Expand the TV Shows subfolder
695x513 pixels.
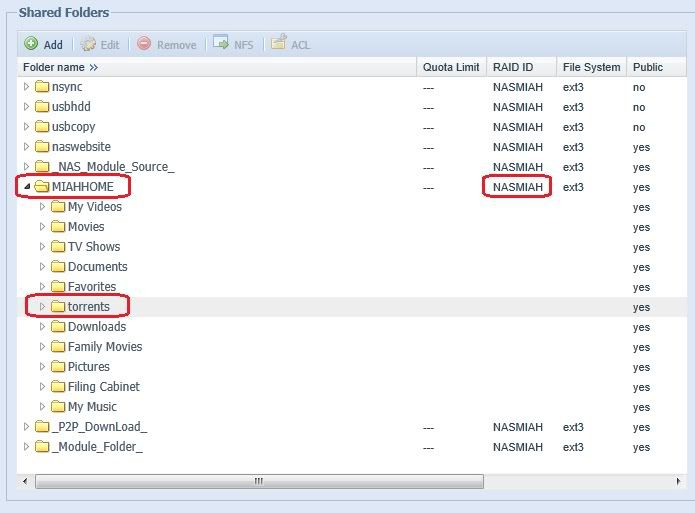click(x=42, y=247)
